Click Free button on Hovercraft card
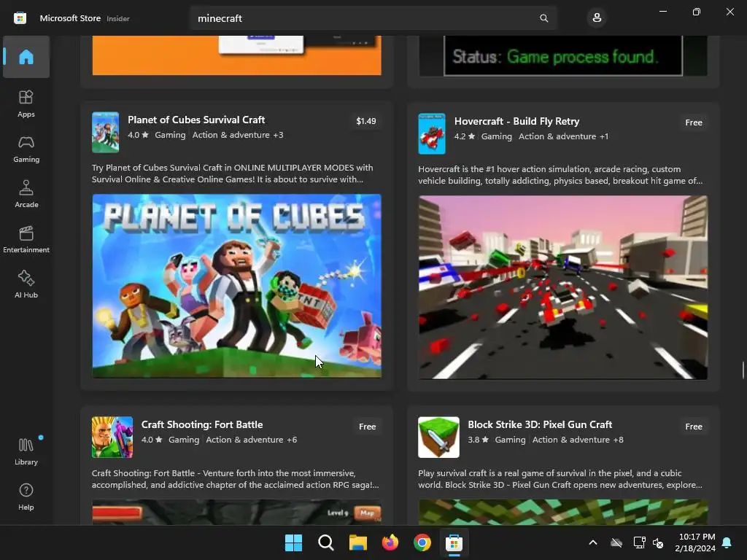Image resolution: width=747 pixels, height=560 pixels. coord(694,122)
